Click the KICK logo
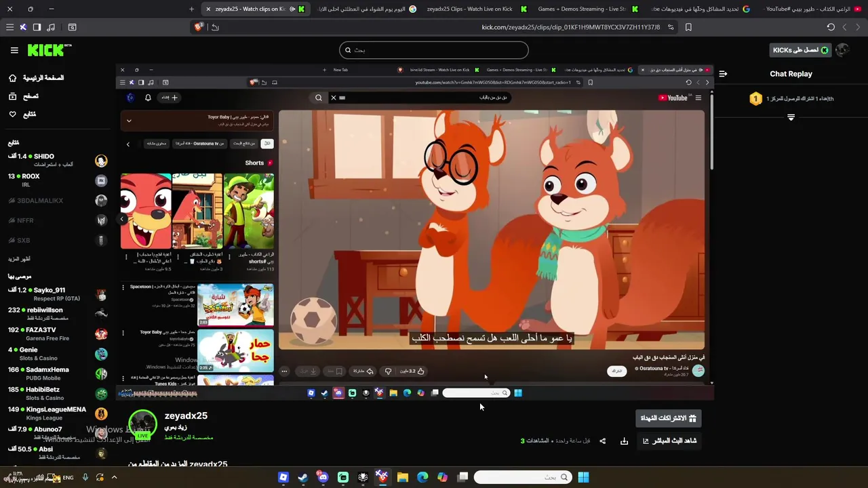Screen dimensions: 868x488 pyautogui.click(x=50, y=50)
